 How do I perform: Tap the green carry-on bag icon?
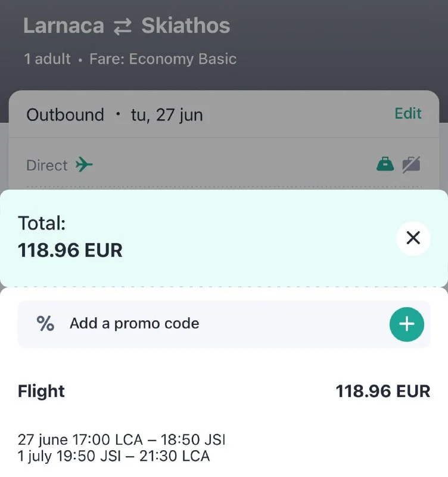pos(385,164)
